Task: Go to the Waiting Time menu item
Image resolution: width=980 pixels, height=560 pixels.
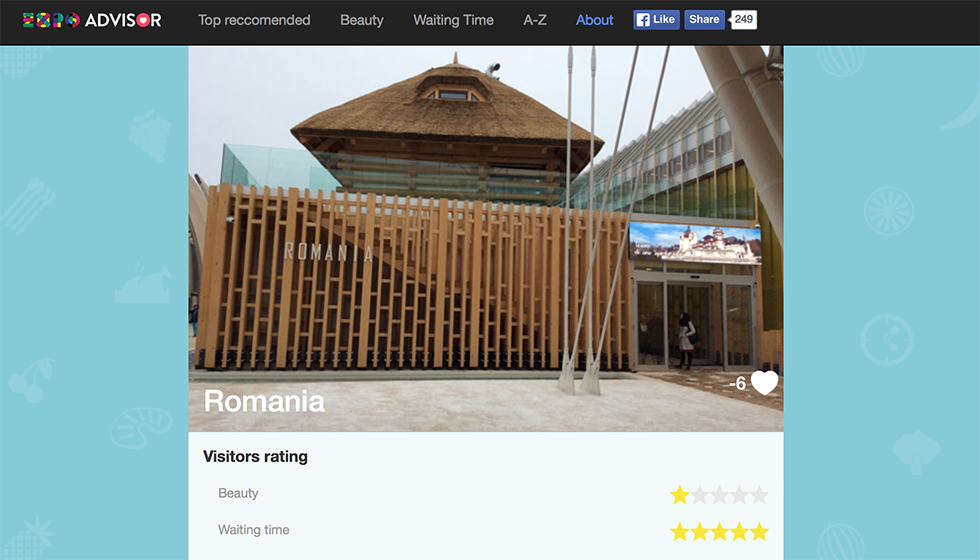Action: [x=453, y=20]
